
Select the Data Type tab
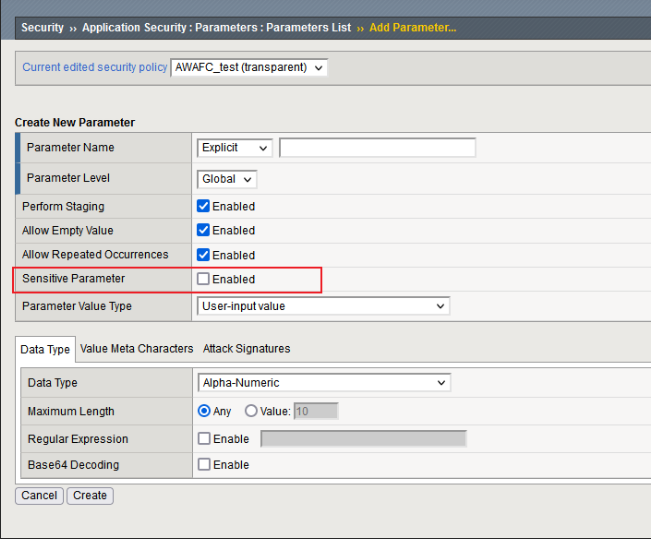pos(45,349)
